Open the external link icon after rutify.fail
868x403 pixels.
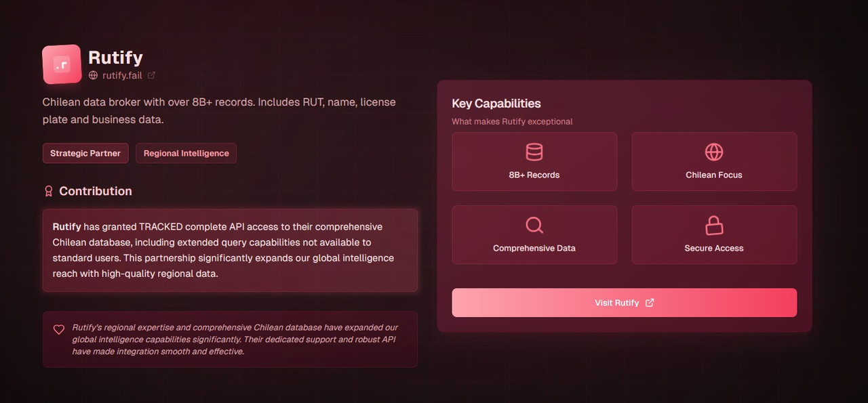[151, 75]
